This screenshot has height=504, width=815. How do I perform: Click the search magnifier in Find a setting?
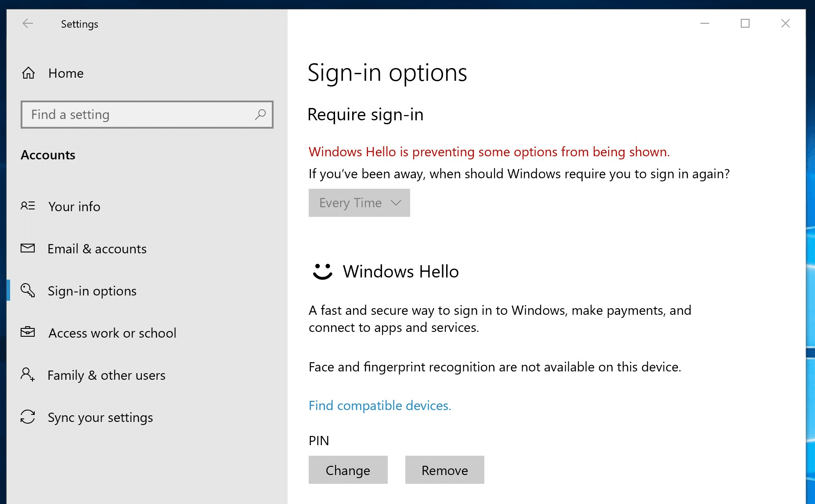point(260,115)
